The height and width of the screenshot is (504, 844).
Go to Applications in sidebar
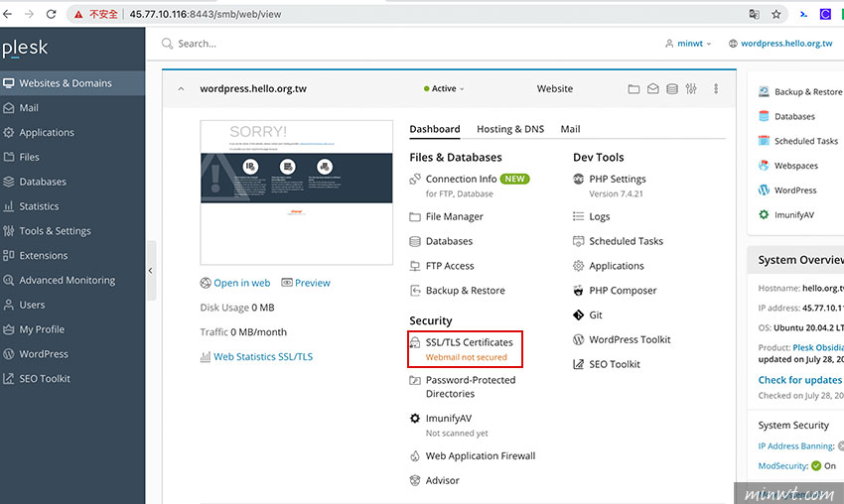pyautogui.click(x=47, y=132)
